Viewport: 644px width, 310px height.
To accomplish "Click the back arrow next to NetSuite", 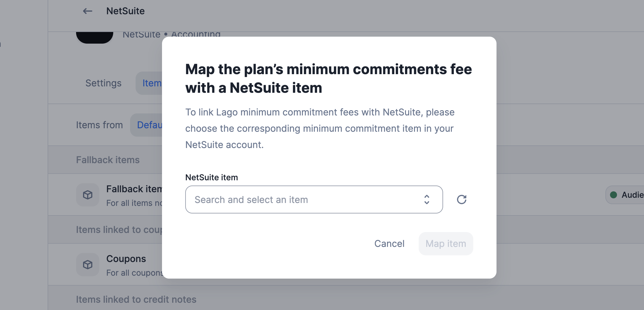I will point(87,11).
